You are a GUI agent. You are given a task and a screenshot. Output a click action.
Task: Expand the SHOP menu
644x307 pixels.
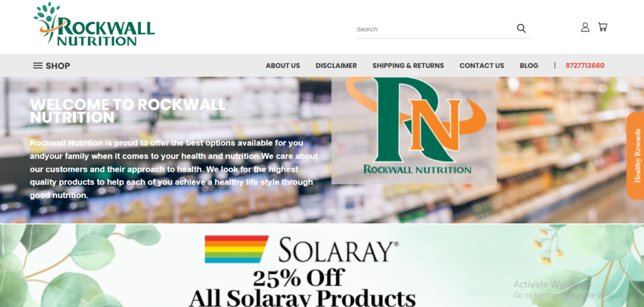pos(52,66)
